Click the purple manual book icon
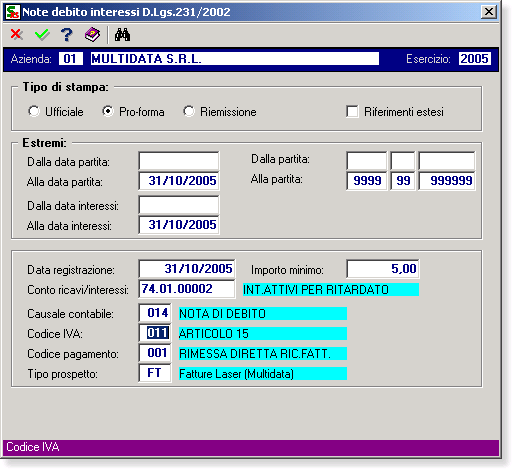Image resolution: width=513 pixels, height=470 pixels. (x=92, y=34)
